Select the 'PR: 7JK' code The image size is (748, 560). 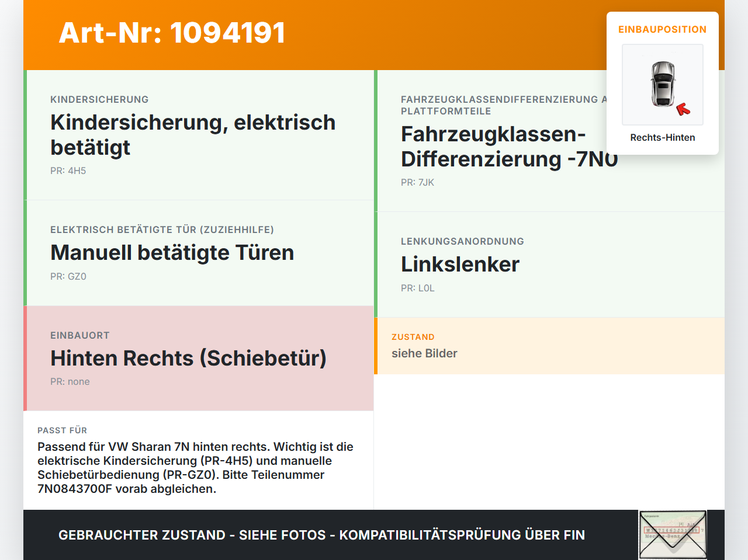point(418,182)
